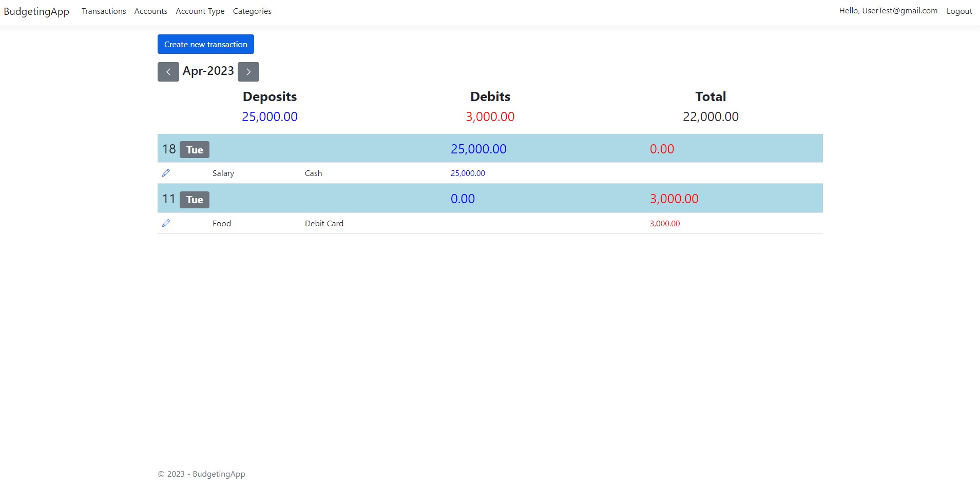Viewport: 980px width, 489px height.
Task: Open the Categories page
Action: 252,11
